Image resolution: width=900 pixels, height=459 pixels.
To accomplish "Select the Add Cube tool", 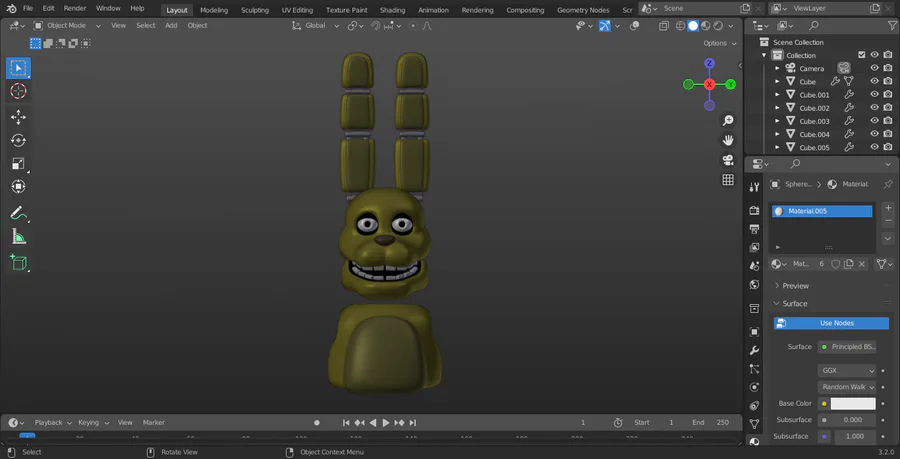I will 18,263.
